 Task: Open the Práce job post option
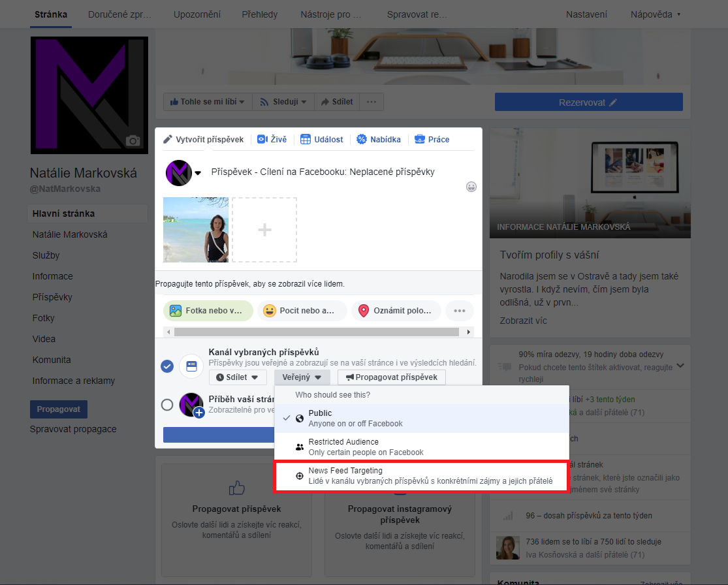(432, 139)
